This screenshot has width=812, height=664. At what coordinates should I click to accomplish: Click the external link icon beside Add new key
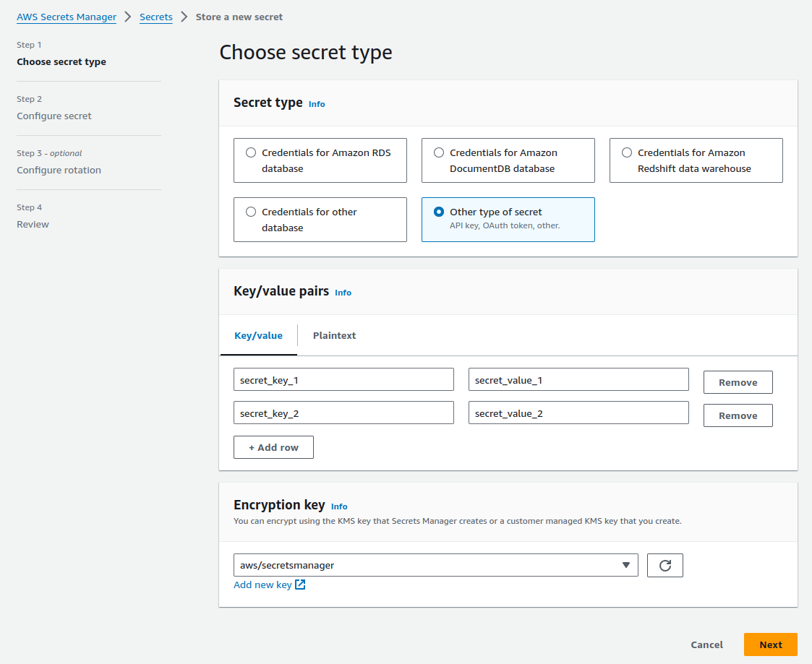(300, 585)
